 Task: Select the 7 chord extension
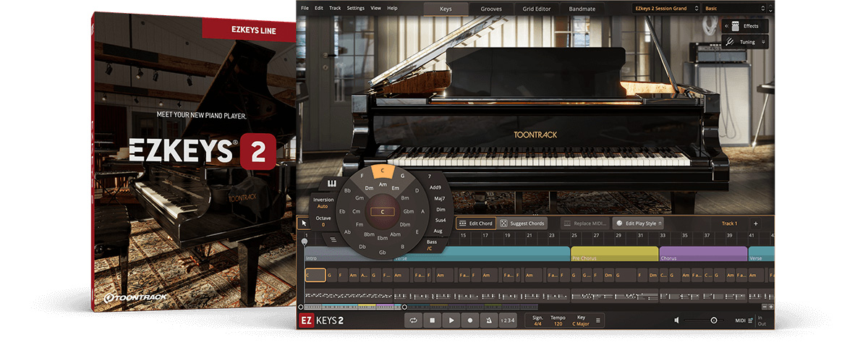pyautogui.click(x=430, y=176)
